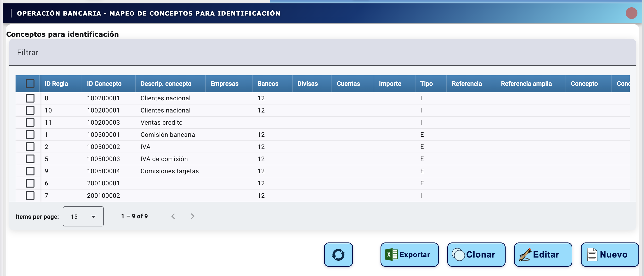Click the pencil icon on Editar
This screenshot has height=276, width=644.
point(525,254)
